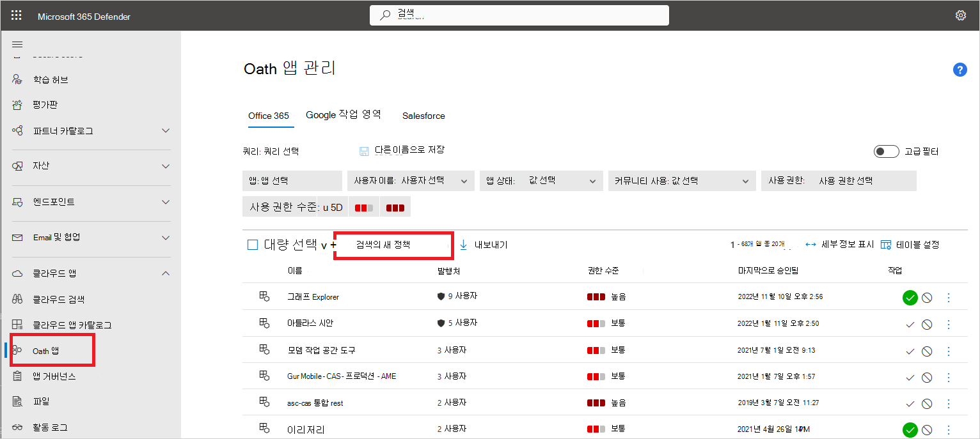Open the 사용 권한 선택 filter
Viewport: 980px width, 439px height.
(x=839, y=181)
